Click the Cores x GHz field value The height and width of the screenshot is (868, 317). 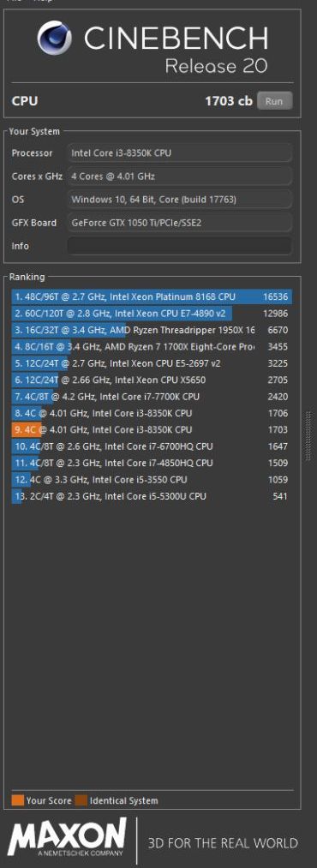click(x=179, y=176)
